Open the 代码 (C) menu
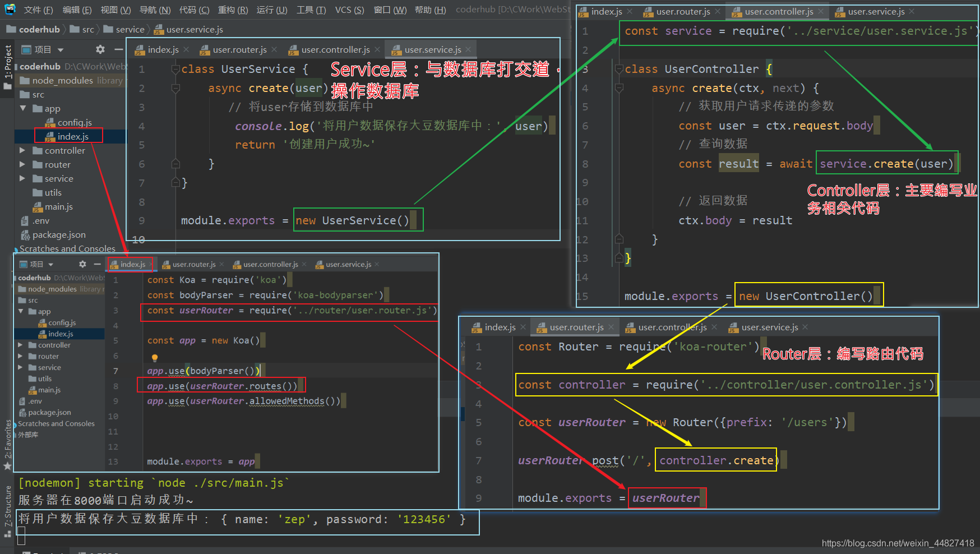 click(x=194, y=10)
